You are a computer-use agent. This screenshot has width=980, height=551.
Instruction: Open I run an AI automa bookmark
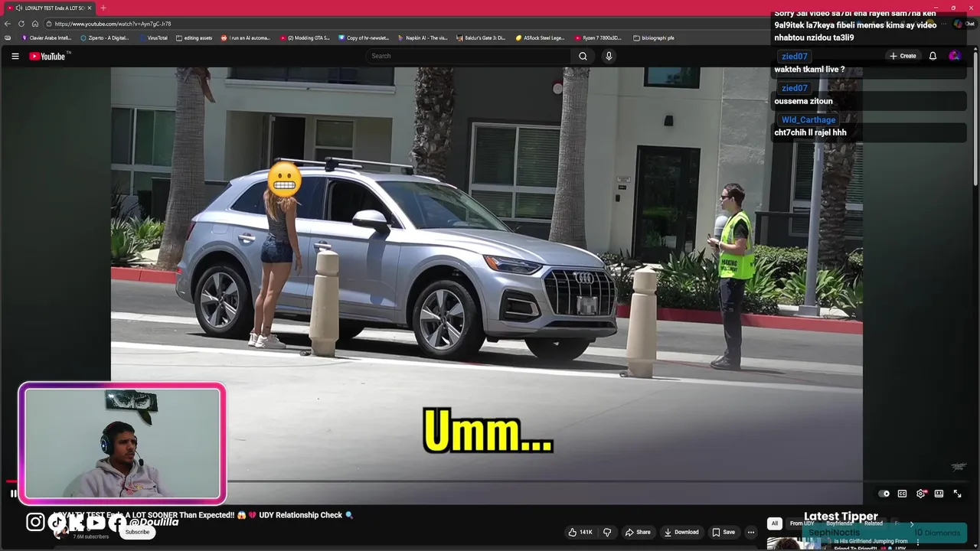point(246,37)
